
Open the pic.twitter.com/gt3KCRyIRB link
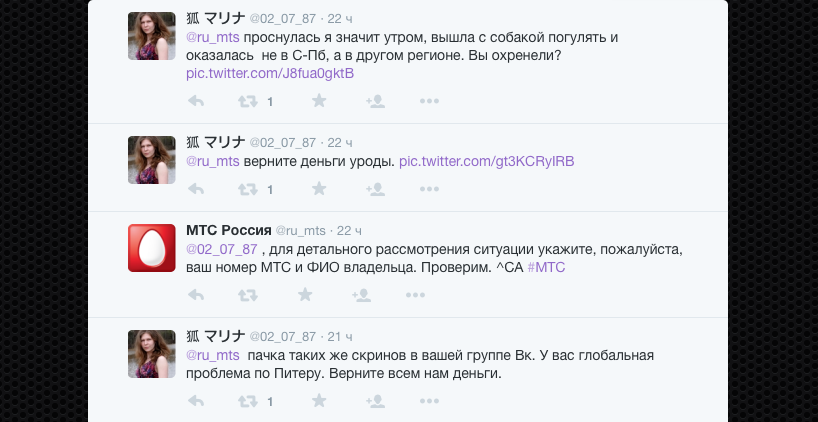pos(486,161)
